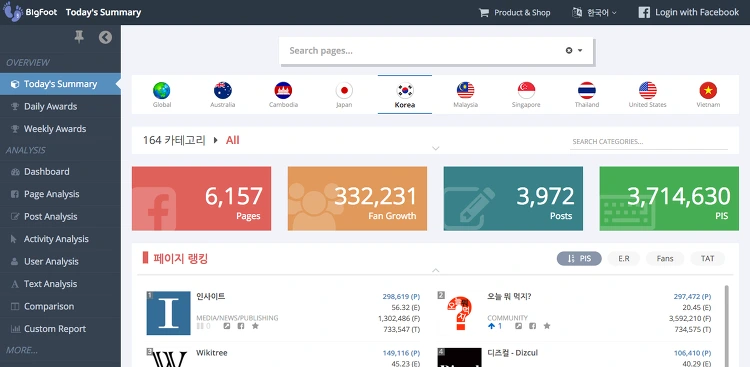Open the Wikitree page name
Screen dimensions: 750x367
point(211,353)
